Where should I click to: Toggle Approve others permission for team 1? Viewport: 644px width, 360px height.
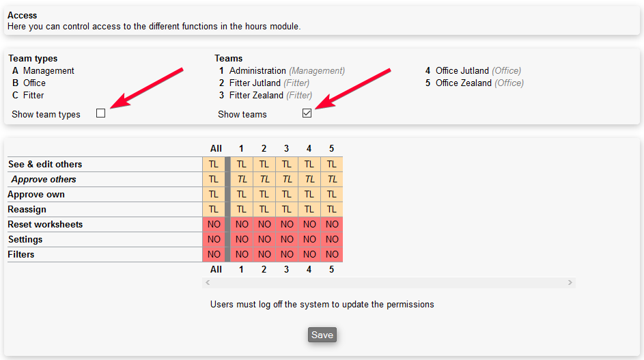point(242,179)
